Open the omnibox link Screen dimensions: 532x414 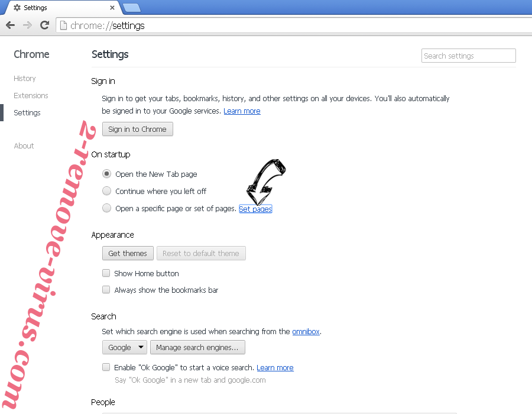306,332
